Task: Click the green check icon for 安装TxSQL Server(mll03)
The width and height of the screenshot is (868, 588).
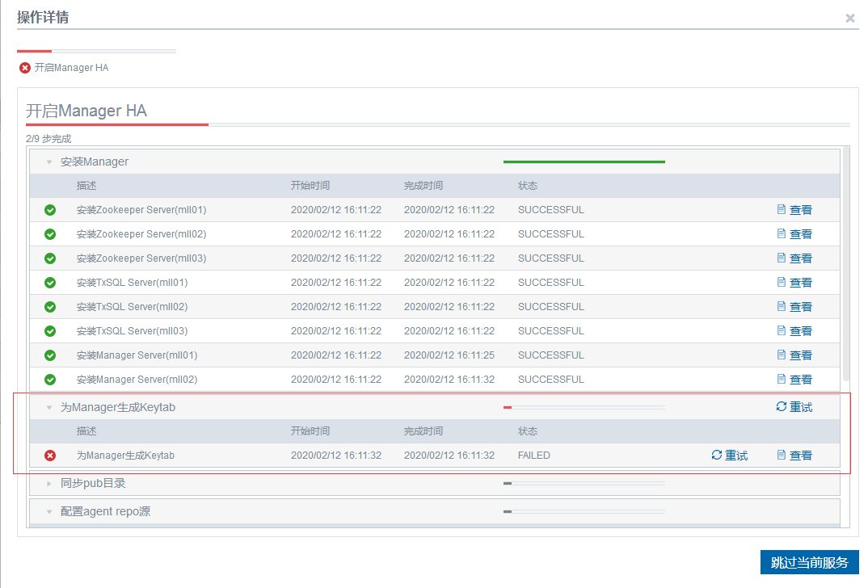Action: [50, 331]
